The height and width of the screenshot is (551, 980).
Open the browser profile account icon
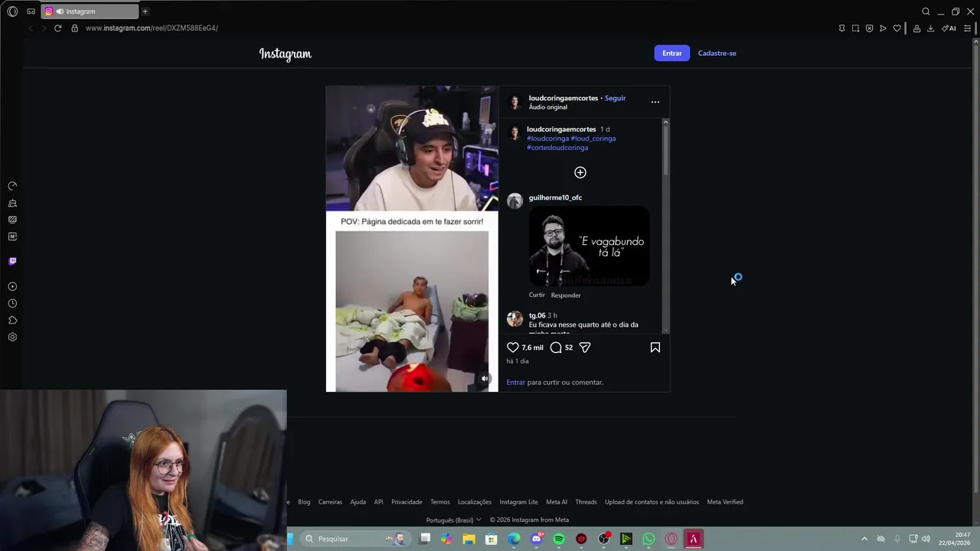click(916, 28)
